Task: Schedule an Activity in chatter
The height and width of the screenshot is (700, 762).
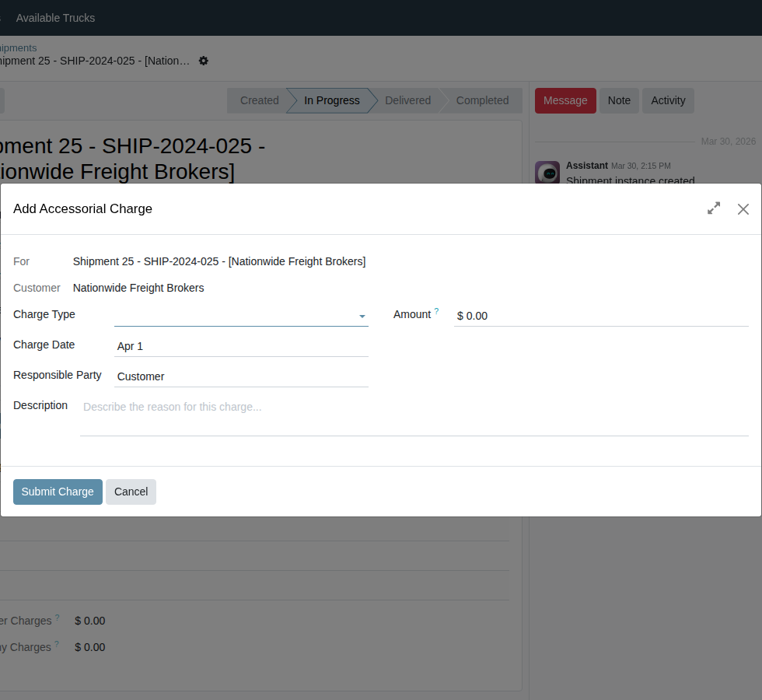Action: (x=668, y=100)
